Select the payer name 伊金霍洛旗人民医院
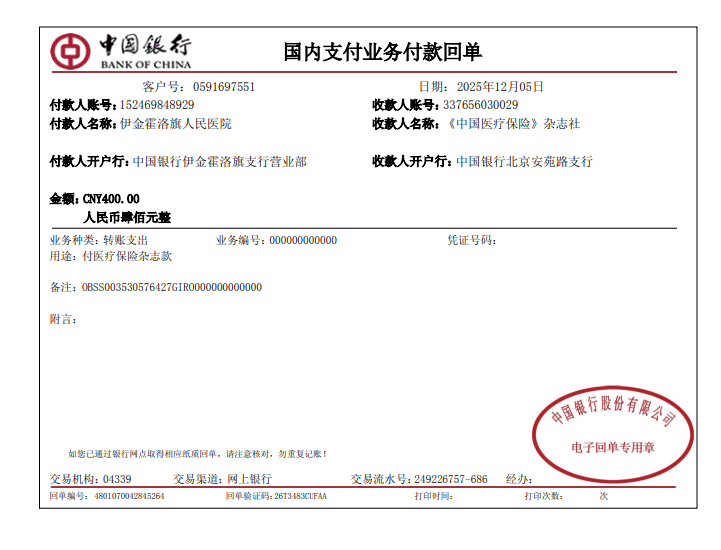721x550 pixels. click(175, 124)
